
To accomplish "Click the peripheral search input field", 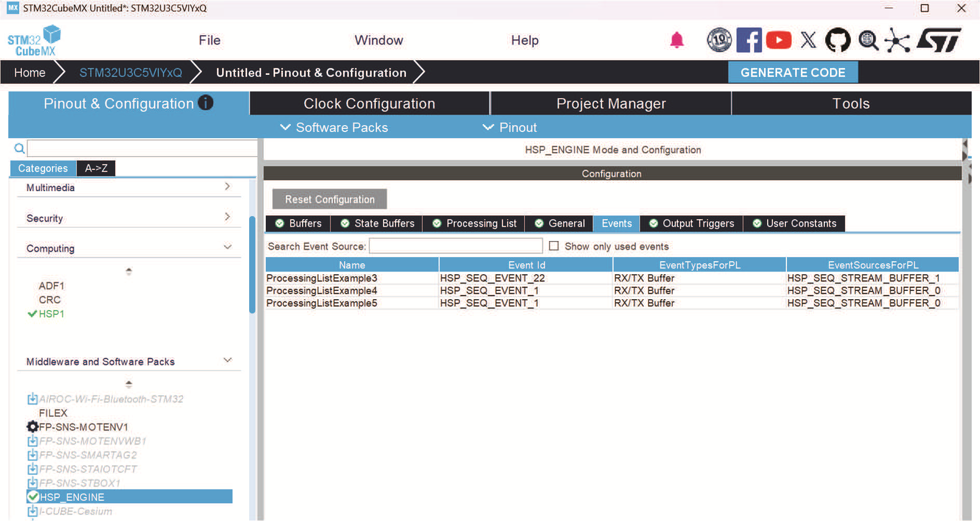I will pyautogui.click(x=142, y=149).
